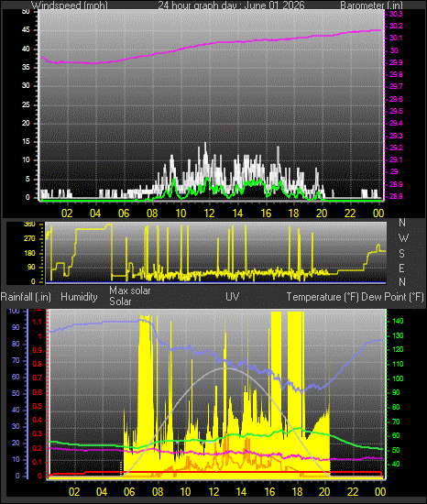Screen dimensions: 427x504
Task: Click the S compass label on direction graph
Action: tap(401, 254)
